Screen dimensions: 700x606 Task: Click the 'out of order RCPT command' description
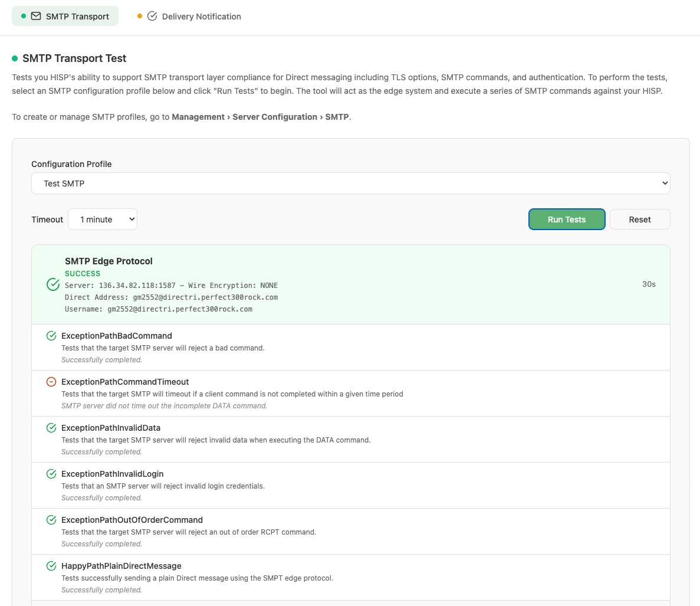tap(189, 532)
